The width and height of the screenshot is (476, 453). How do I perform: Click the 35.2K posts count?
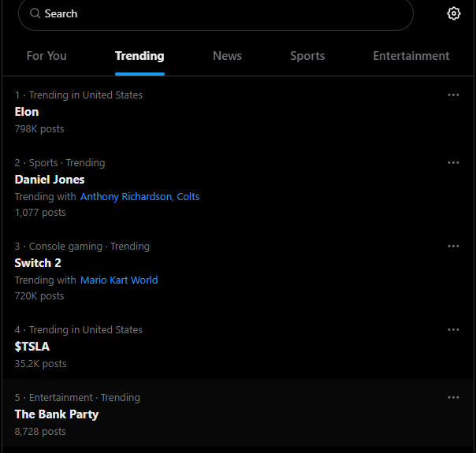[40, 363]
